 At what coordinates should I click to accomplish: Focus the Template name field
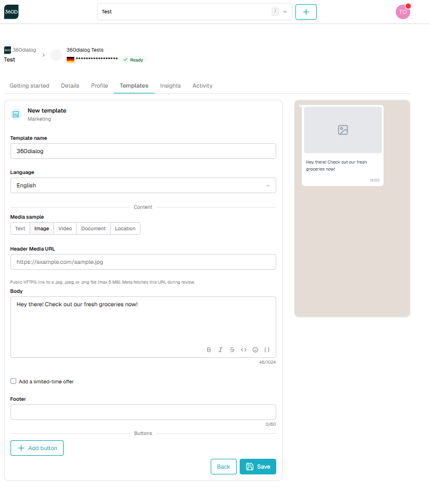pyautogui.click(x=143, y=151)
